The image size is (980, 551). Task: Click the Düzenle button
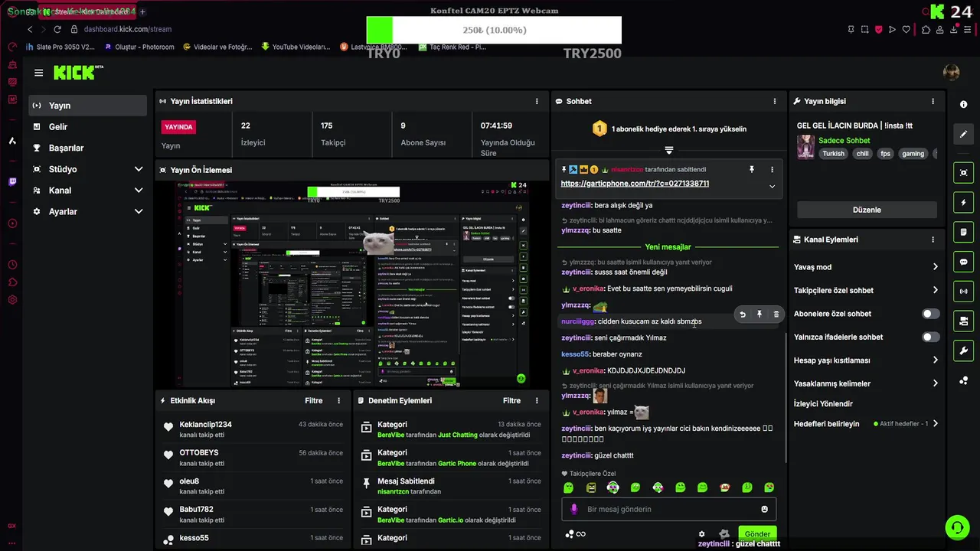(867, 210)
